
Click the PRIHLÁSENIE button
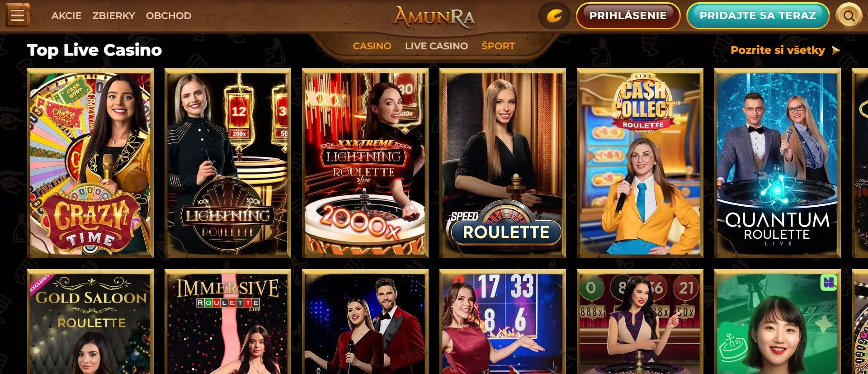(628, 15)
